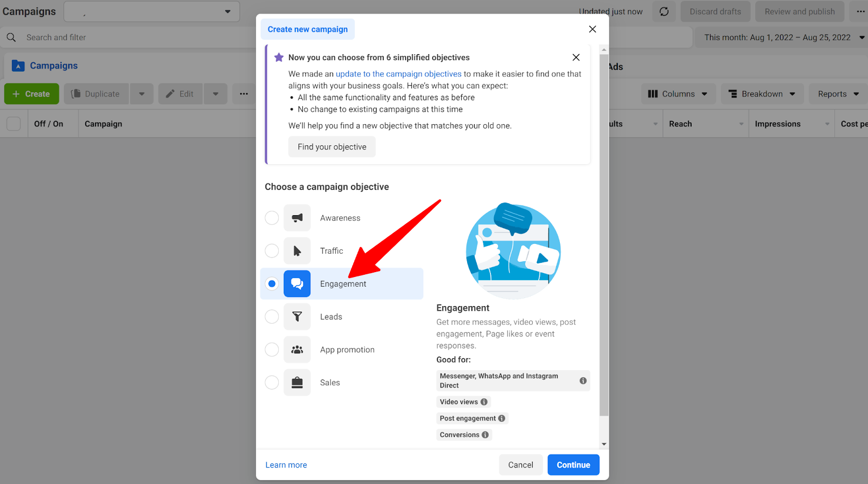Open the Reports dropdown
Image resolution: width=868 pixels, height=484 pixels.
pos(839,94)
